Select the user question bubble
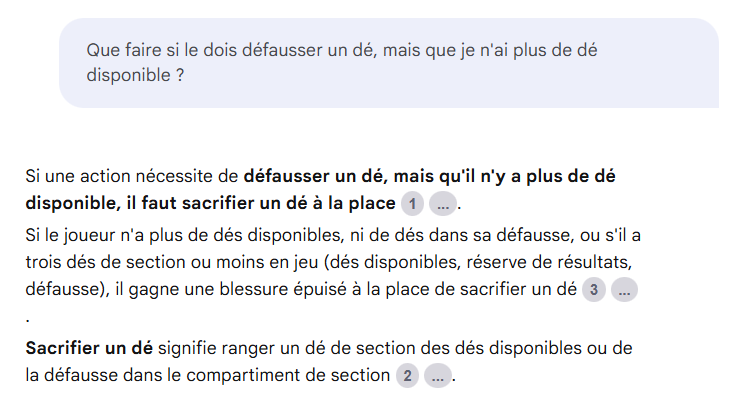The image size is (736, 409). coord(389,63)
